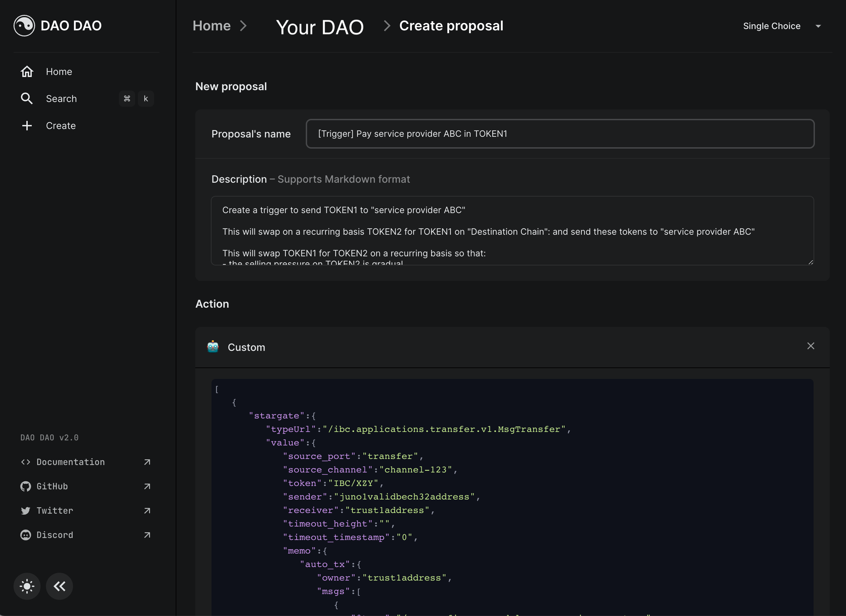Click the "timeout_timestamp" line in JSON

point(350,537)
